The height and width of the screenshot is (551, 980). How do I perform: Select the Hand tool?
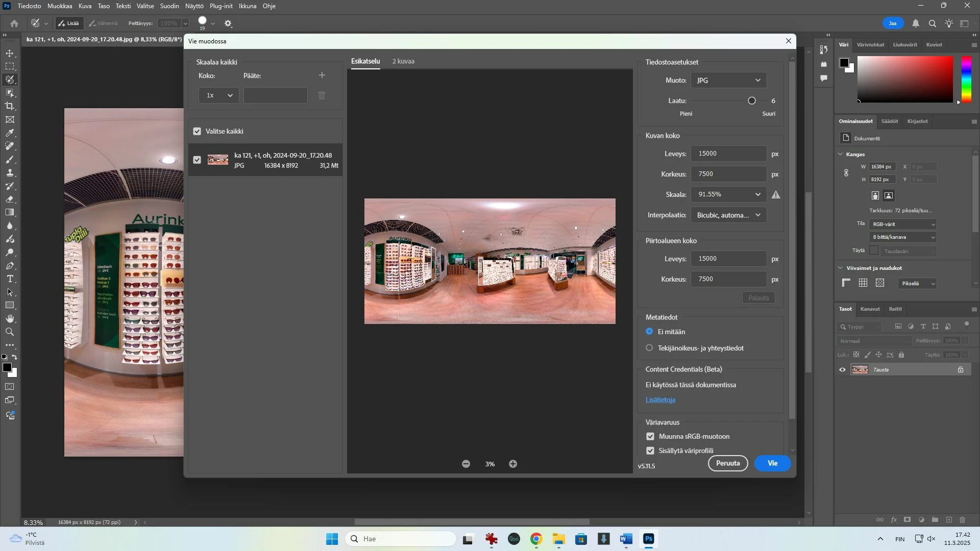[10, 319]
